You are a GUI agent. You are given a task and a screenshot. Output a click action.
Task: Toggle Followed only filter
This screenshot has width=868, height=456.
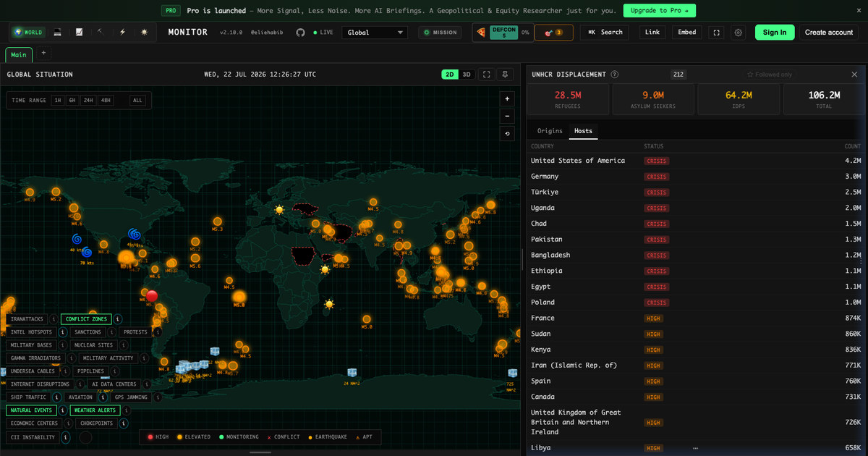point(770,75)
